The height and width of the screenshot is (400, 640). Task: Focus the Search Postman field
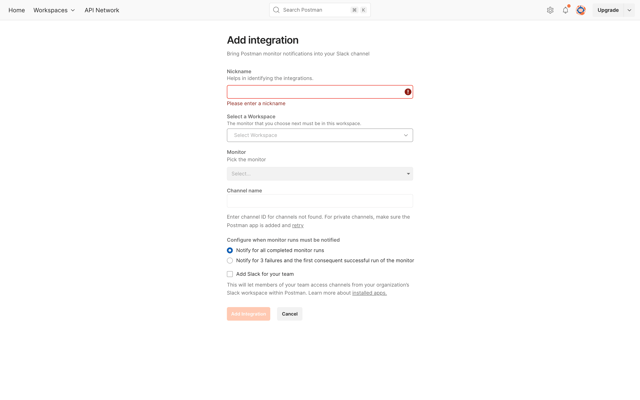(320, 10)
